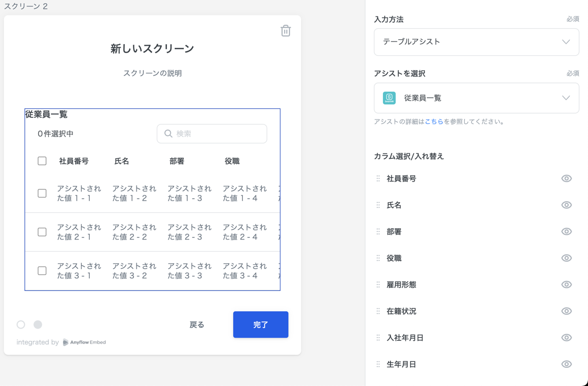588x386 pixels.
Task: Check the select-all checkbox in the table header
Action: click(x=42, y=161)
